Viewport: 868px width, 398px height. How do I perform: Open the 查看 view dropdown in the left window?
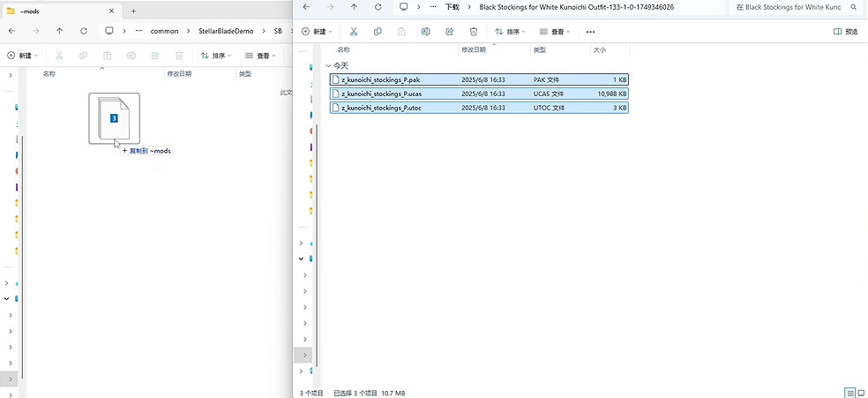click(262, 55)
